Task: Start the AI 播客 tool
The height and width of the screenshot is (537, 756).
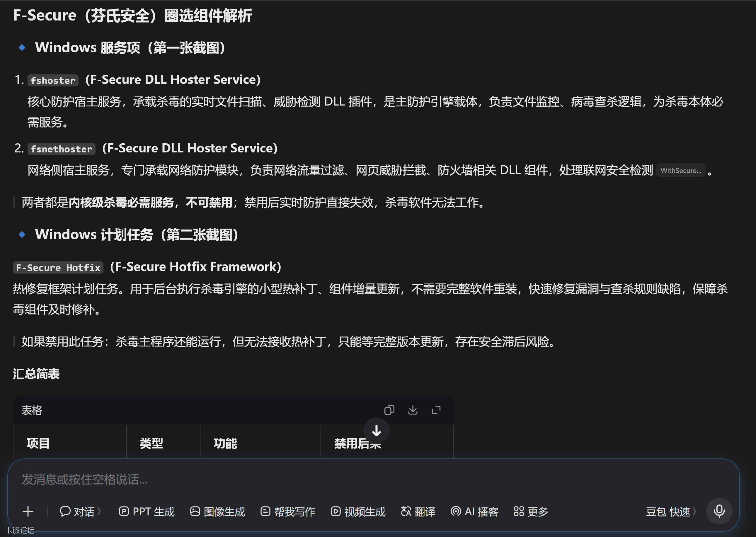Action: pos(475,511)
